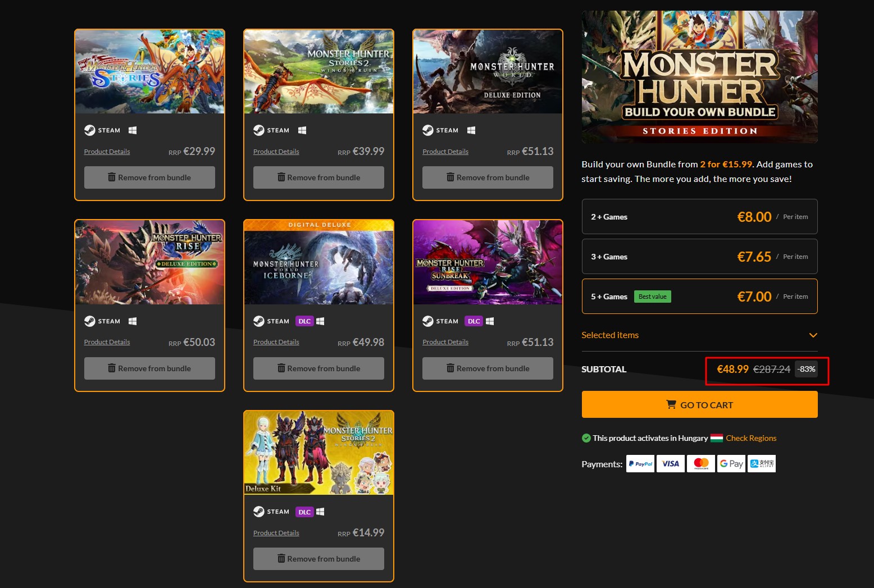Click Windows icon on World Deluxe Edition card
This screenshot has width=874, height=588.
(471, 130)
